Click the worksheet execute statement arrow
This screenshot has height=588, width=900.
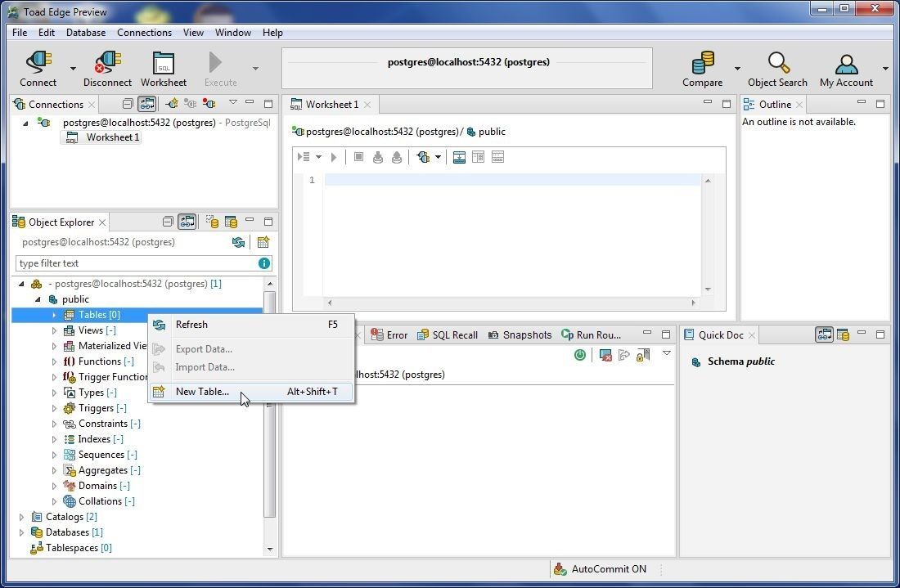pyautogui.click(x=334, y=156)
